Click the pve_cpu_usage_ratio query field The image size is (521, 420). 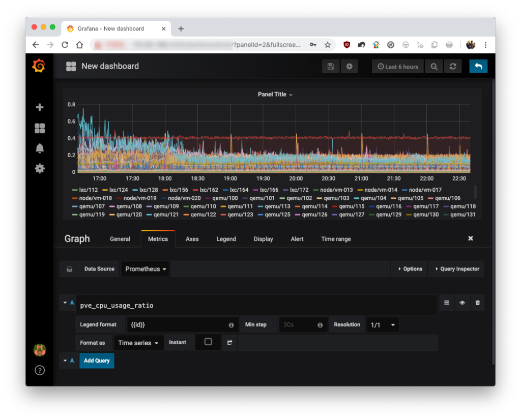pos(256,306)
